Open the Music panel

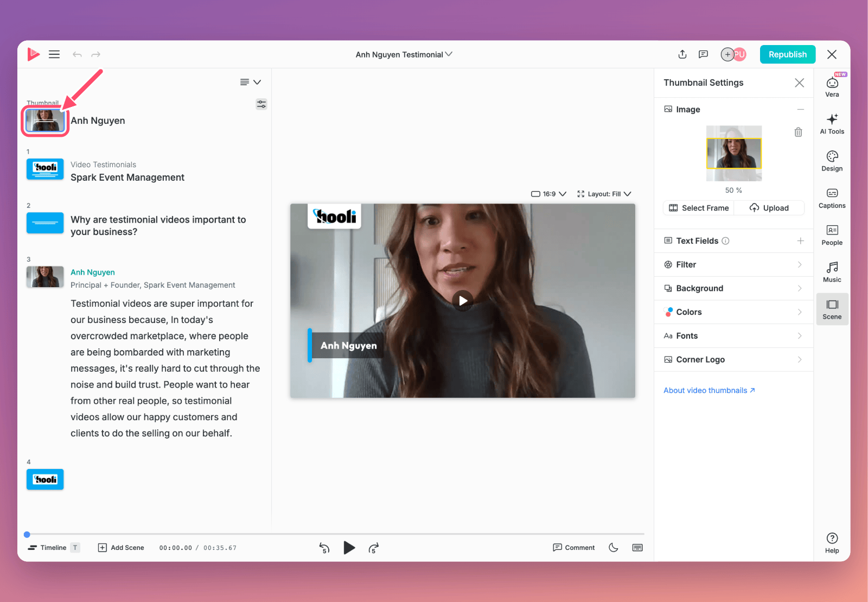coord(832,272)
